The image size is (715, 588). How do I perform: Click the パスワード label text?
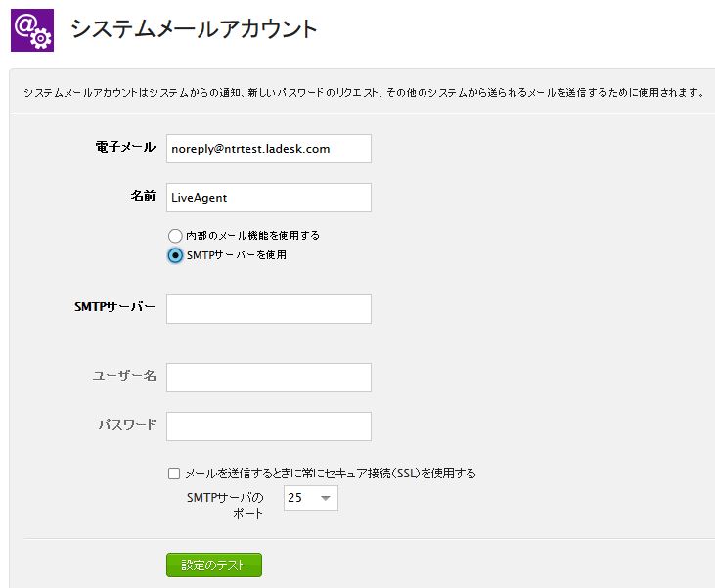point(127,425)
